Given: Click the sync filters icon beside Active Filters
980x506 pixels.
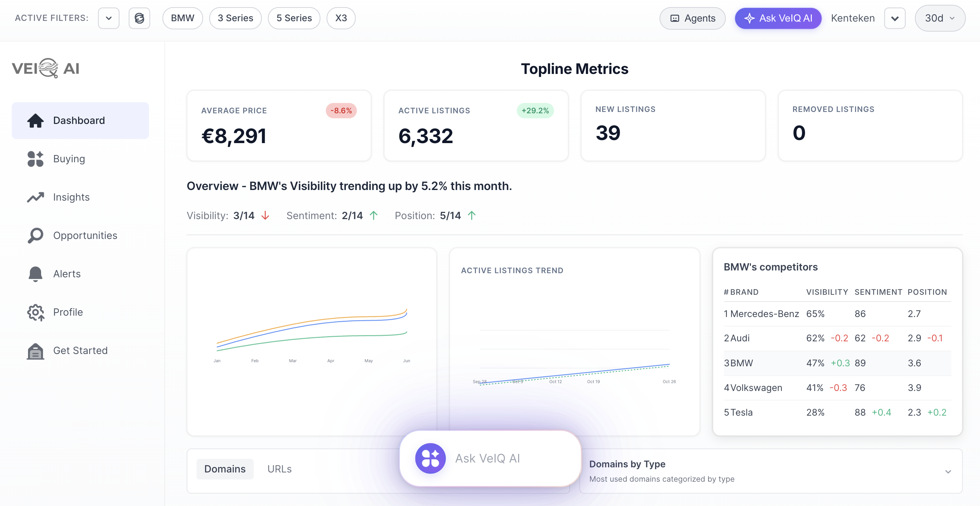Looking at the screenshot, I should [x=139, y=18].
